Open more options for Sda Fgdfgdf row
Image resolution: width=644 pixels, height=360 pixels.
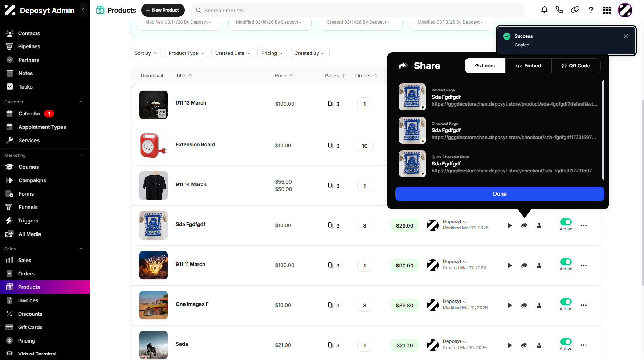click(x=583, y=225)
